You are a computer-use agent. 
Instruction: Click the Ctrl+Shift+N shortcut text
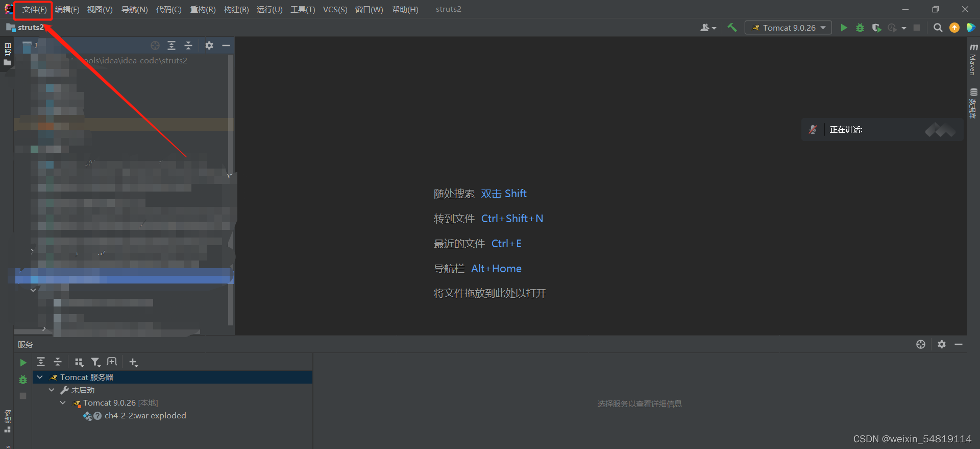click(x=512, y=219)
